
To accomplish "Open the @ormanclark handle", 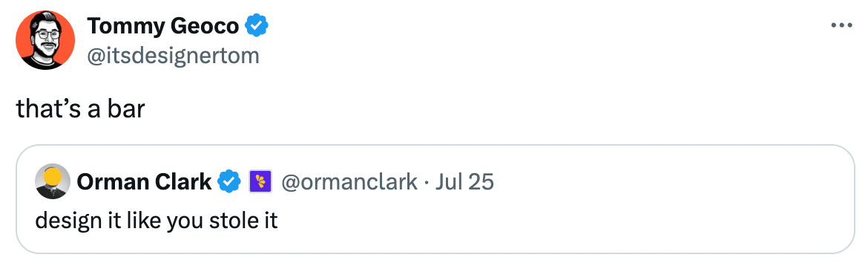I will (349, 181).
